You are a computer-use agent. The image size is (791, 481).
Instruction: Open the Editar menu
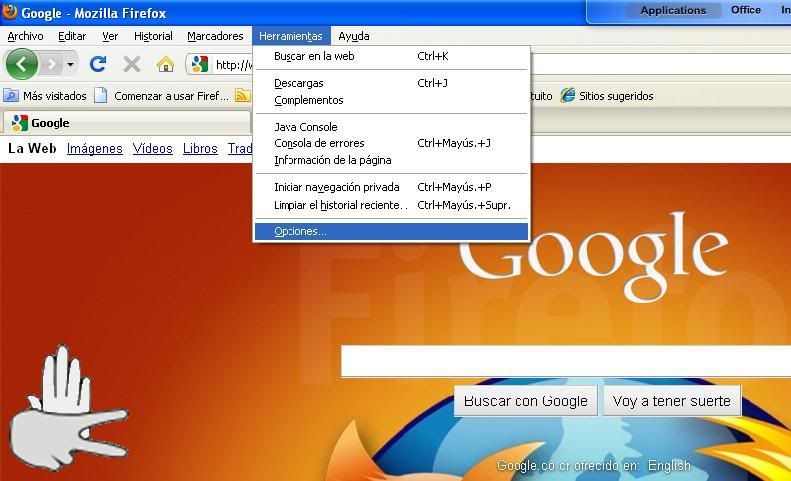(72, 36)
